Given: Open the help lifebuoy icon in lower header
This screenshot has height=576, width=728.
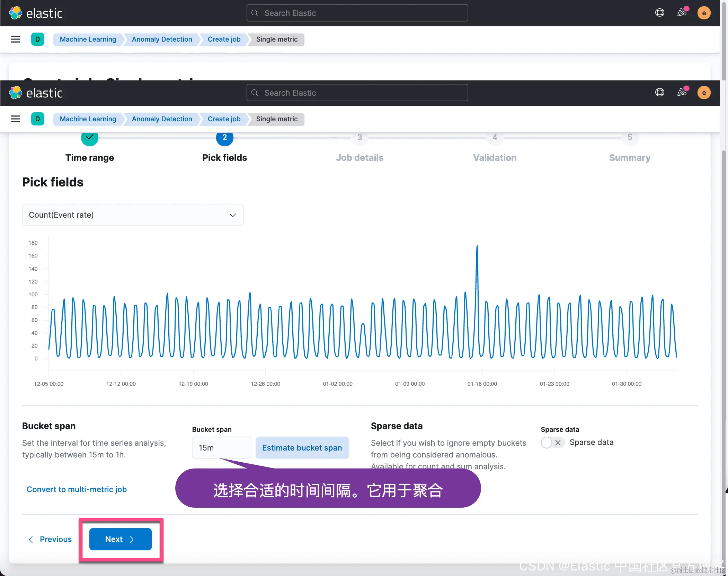Looking at the screenshot, I should (659, 93).
